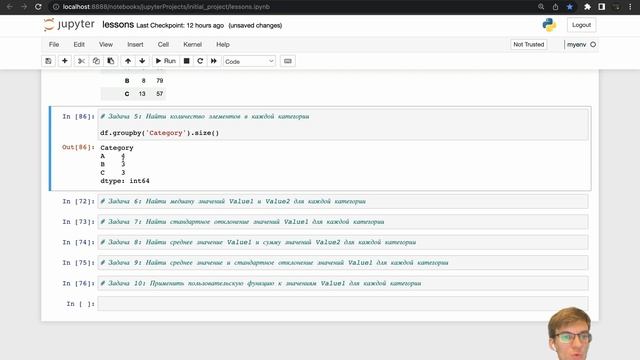Share this page icon in address bar

[x=555, y=7]
